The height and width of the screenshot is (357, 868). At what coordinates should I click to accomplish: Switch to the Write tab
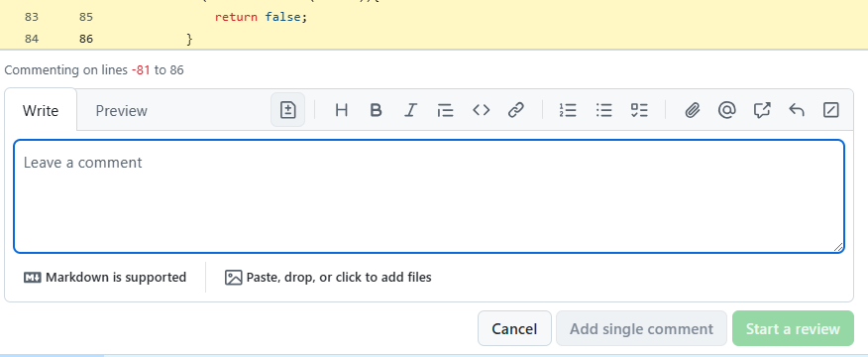coord(41,110)
